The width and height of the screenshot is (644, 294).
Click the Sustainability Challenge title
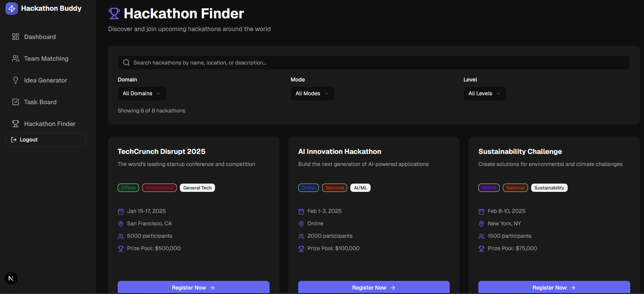point(520,151)
